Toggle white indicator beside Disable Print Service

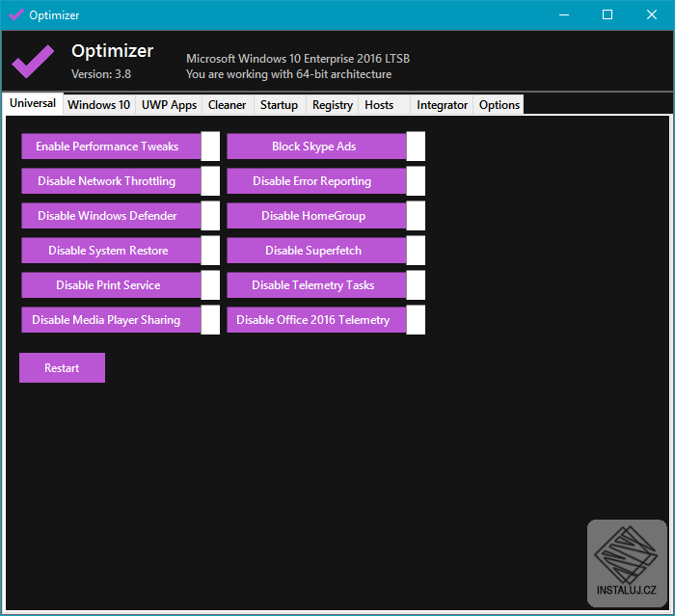click(210, 285)
